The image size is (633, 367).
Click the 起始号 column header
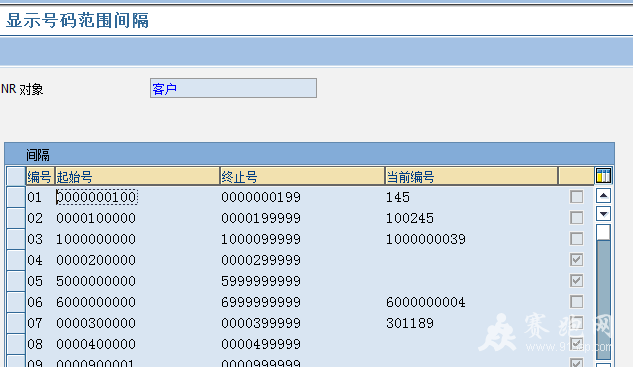point(137,176)
